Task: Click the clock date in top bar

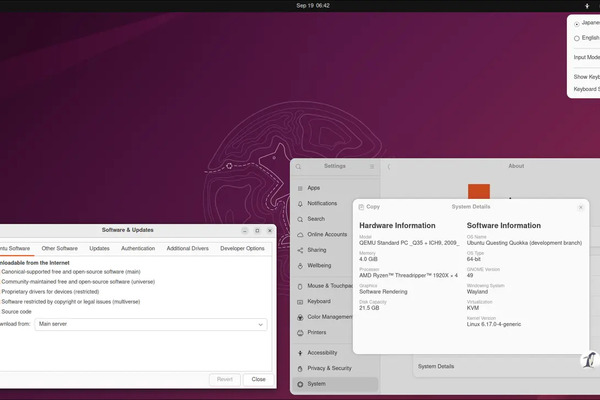Action: click(313, 6)
